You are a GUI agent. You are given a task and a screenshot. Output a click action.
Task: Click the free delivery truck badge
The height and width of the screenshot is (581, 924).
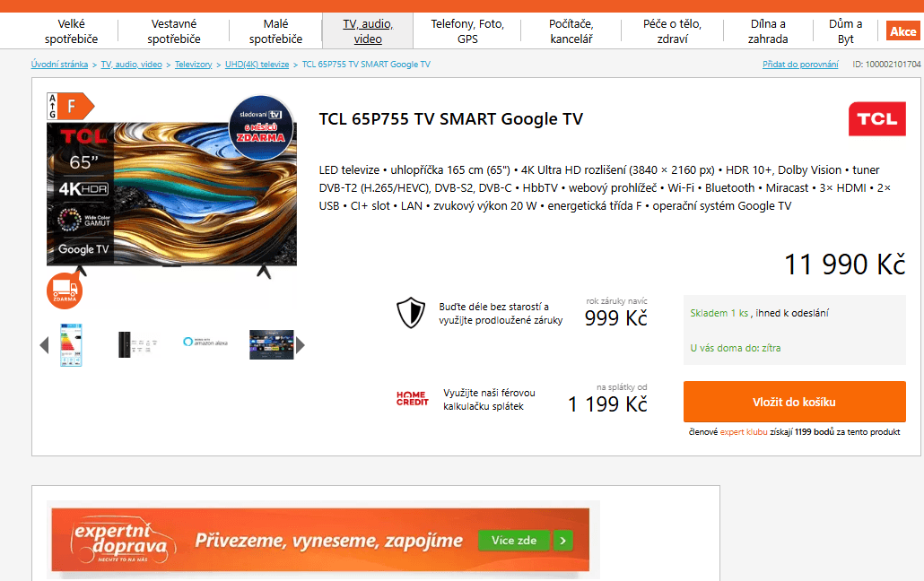[x=65, y=291]
